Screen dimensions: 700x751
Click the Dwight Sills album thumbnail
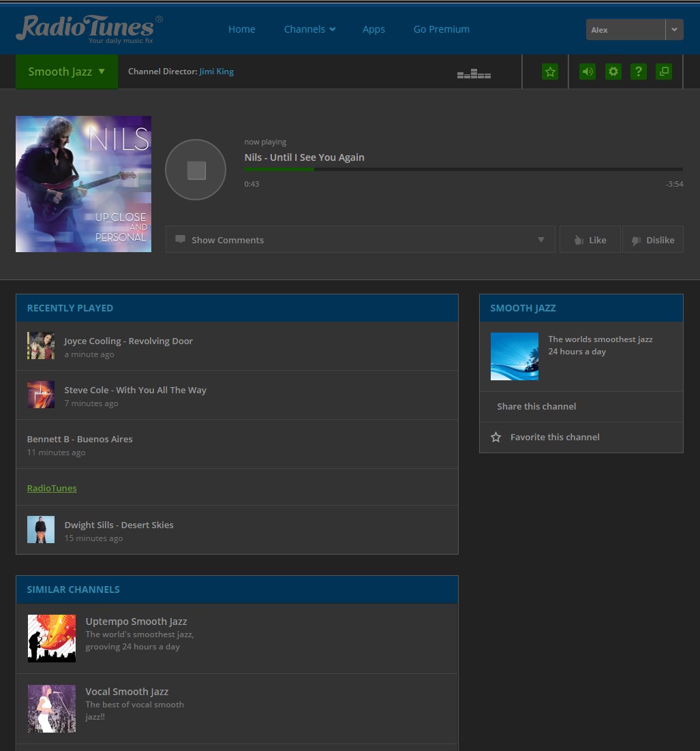41,530
